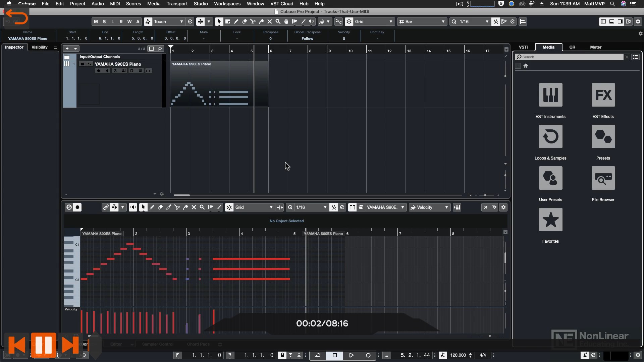Open the Transport menu
Screen dimensions: 644x362
click(x=177, y=4)
